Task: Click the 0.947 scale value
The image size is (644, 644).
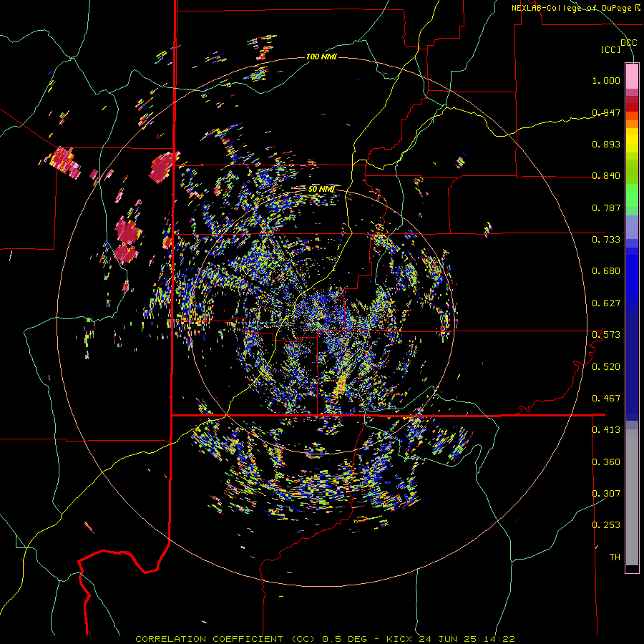Action: point(606,112)
